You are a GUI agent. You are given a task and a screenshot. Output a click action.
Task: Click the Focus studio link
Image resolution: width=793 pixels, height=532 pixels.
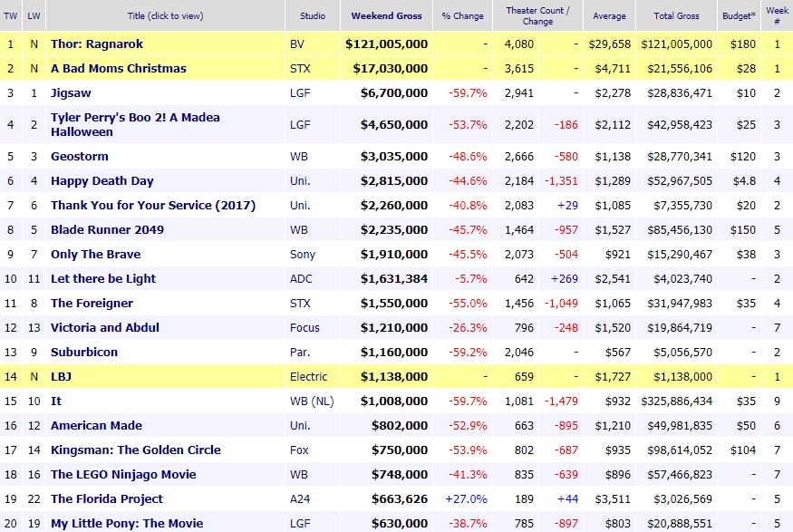coord(305,328)
